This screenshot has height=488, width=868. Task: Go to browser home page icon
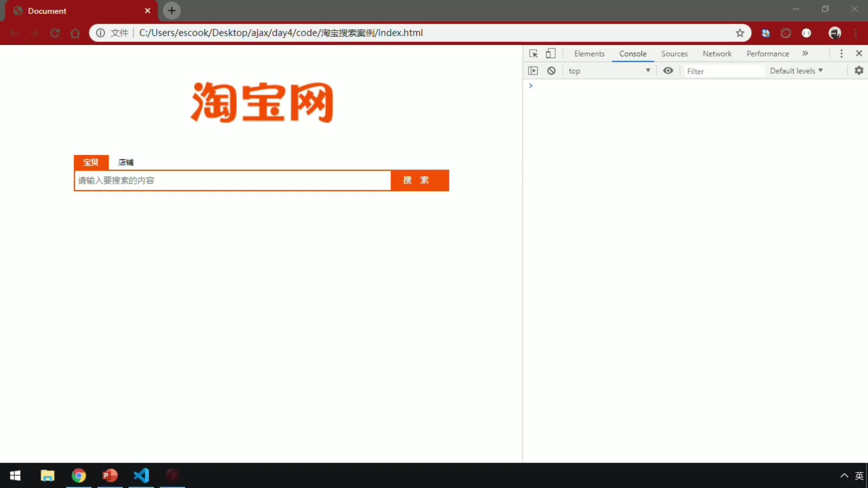pos(75,33)
